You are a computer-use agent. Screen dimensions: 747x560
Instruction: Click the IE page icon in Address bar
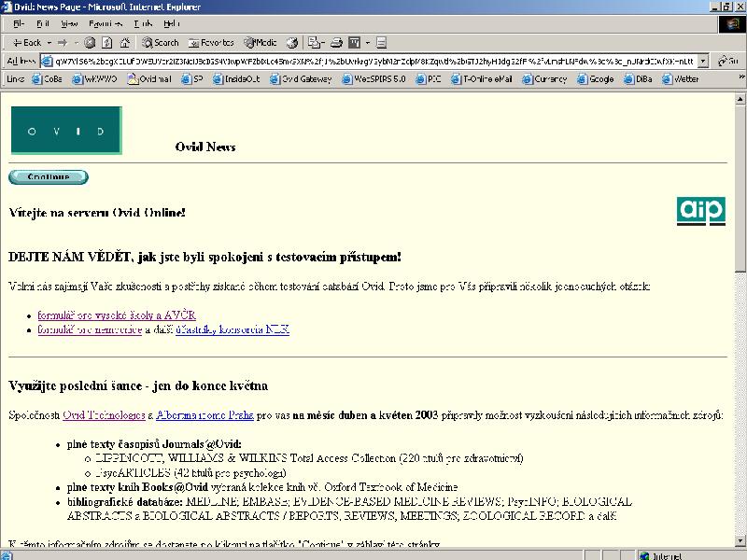coord(48,61)
